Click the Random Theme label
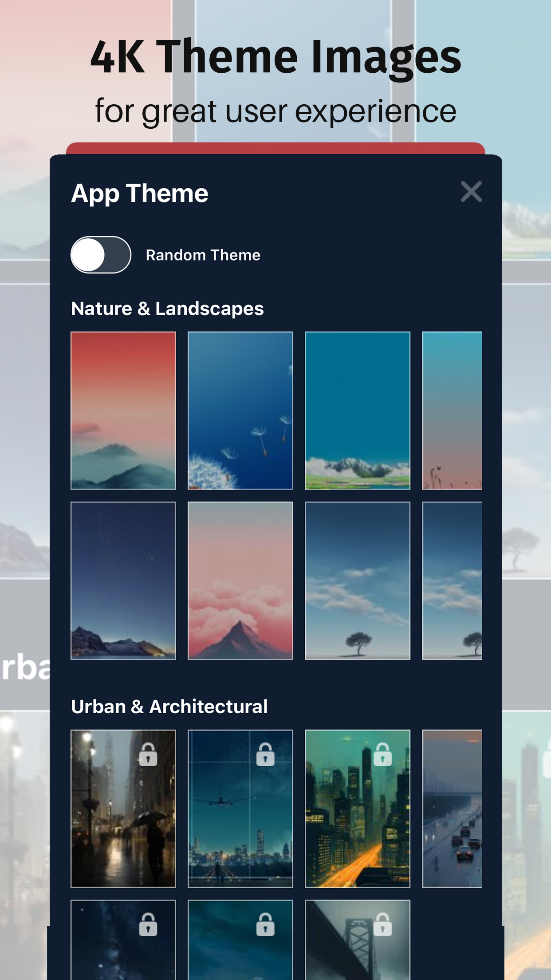The height and width of the screenshot is (980, 551). click(203, 255)
